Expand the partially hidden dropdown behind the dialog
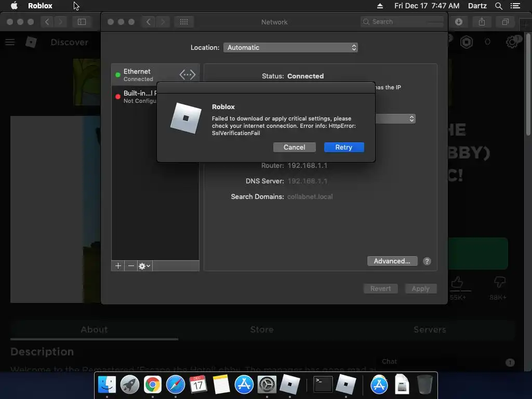This screenshot has width=532, height=399. click(395, 119)
